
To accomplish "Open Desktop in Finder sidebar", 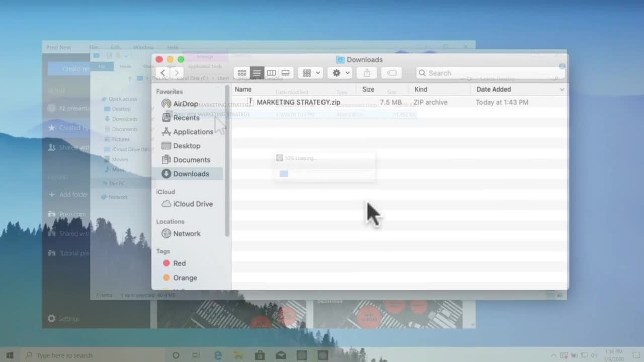I will [x=181, y=146].
